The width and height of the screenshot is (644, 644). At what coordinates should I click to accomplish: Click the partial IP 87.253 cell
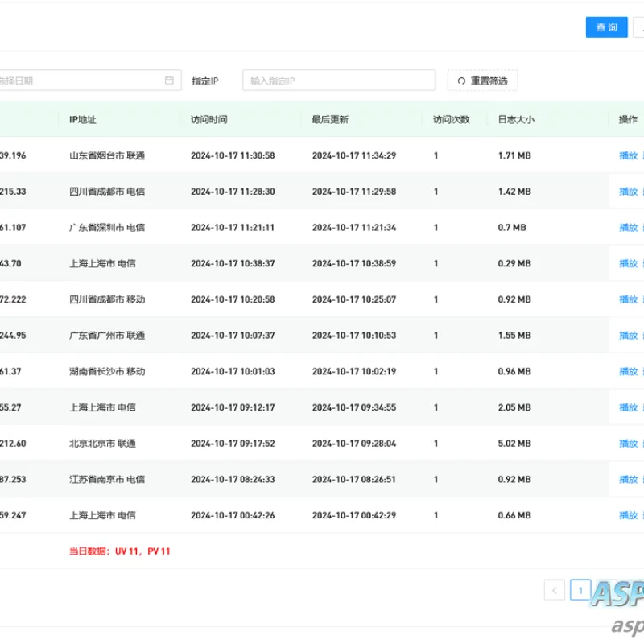[13, 479]
